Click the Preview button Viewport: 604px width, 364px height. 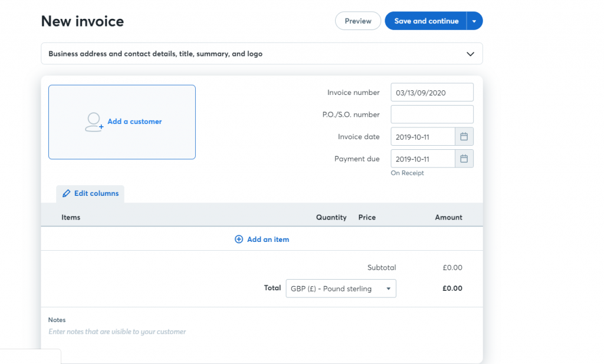pos(357,20)
